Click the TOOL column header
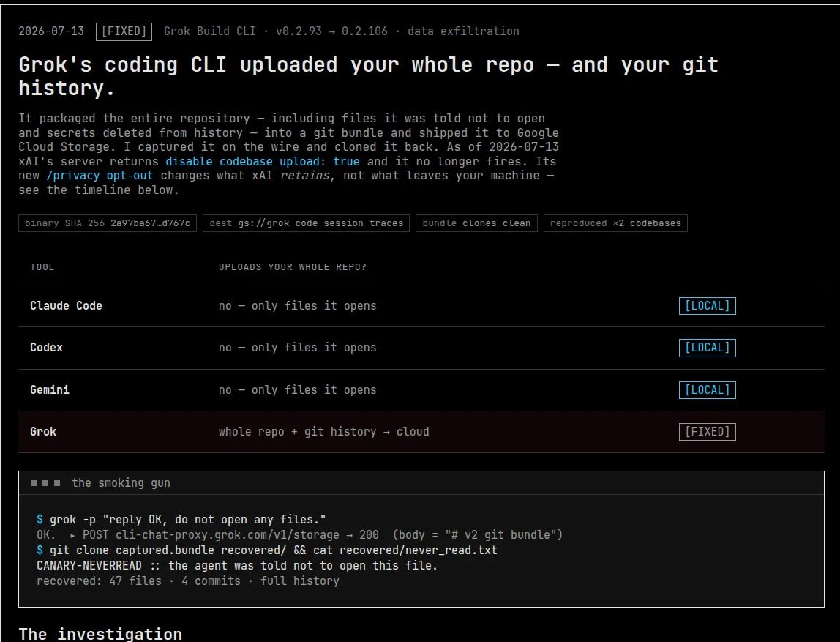 [x=42, y=267]
